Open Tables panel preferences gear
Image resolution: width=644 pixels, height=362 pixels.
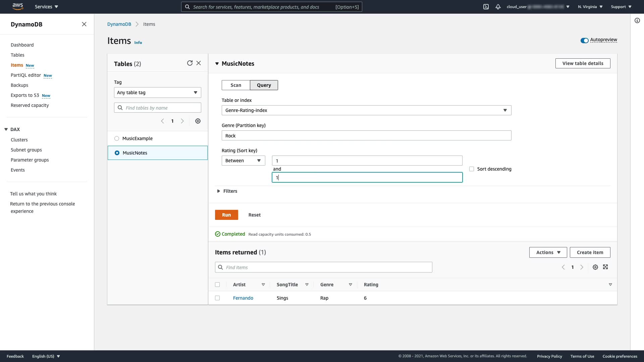pyautogui.click(x=198, y=121)
